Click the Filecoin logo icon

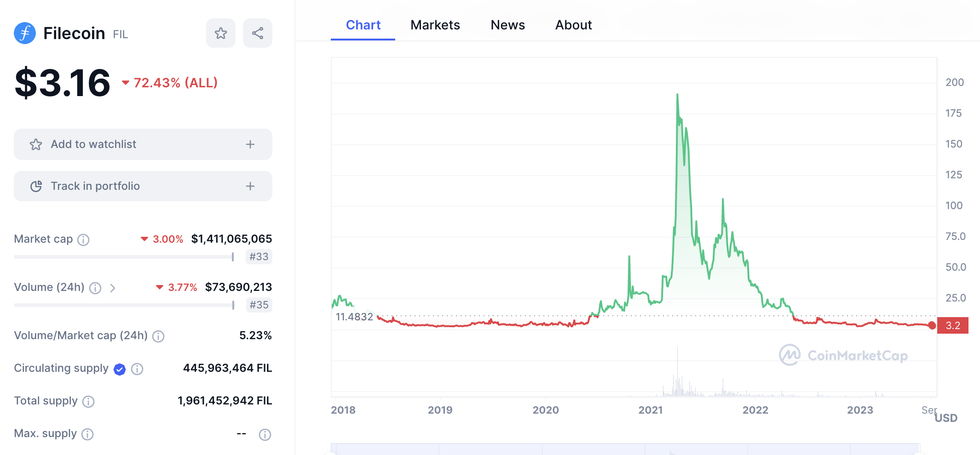point(25,33)
